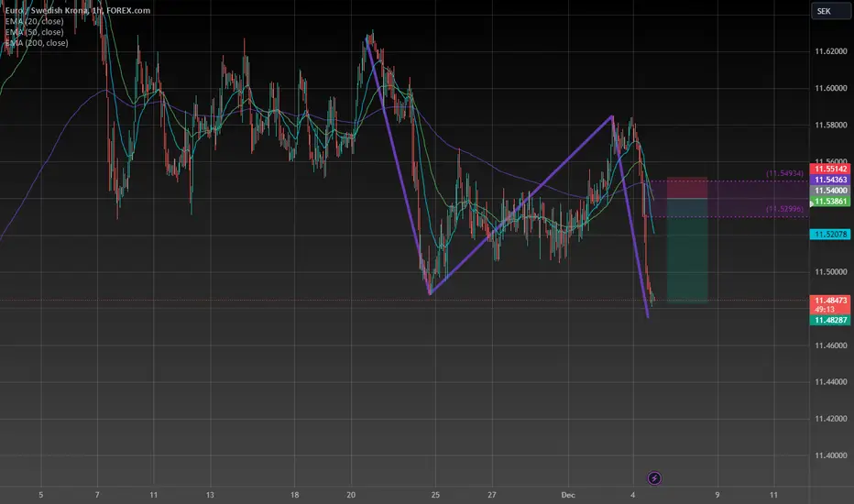854x504 pixels.
Task: Click the lightning bolt event icon
Action: pyautogui.click(x=654, y=478)
